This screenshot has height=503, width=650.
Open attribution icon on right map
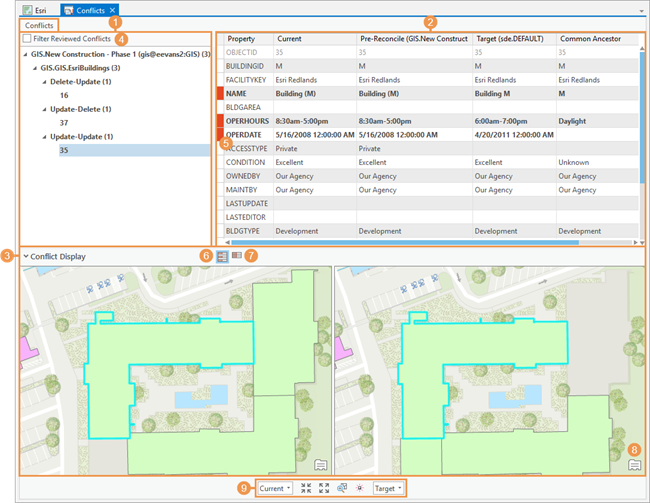pos(634,464)
